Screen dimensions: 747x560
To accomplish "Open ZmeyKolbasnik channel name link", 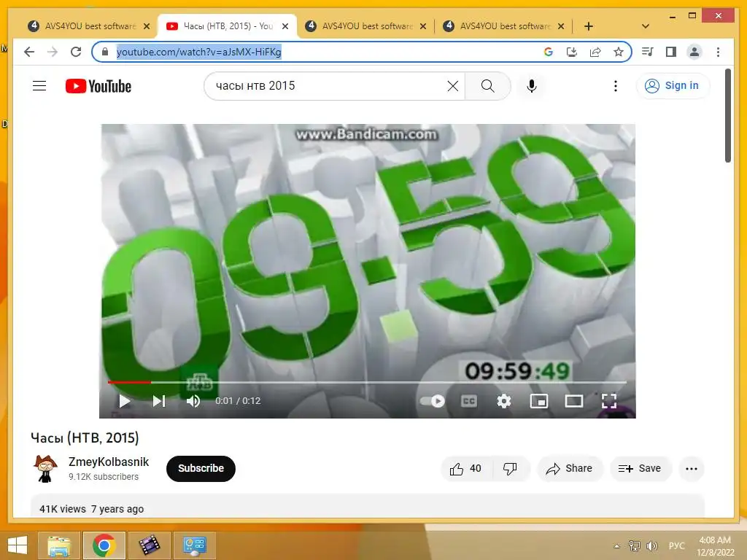I will tap(109, 462).
